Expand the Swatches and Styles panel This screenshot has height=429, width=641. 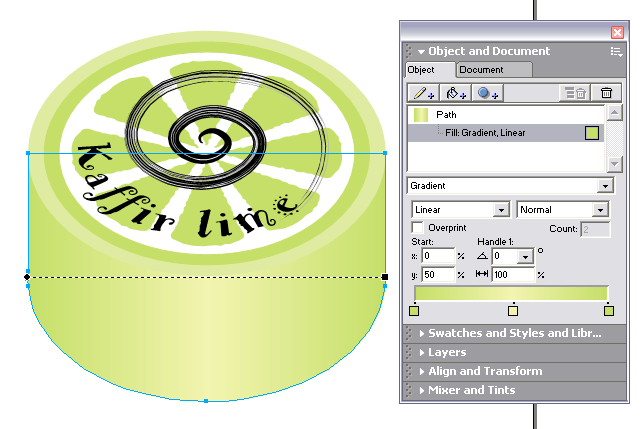[421, 333]
